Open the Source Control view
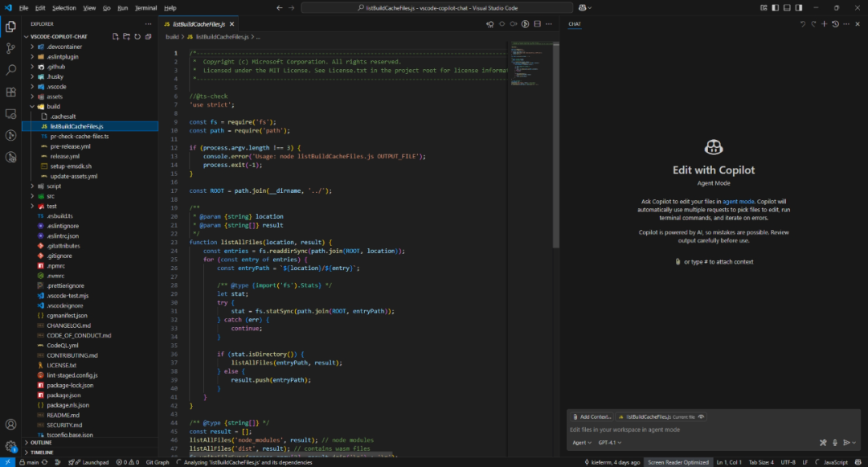 [10, 48]
